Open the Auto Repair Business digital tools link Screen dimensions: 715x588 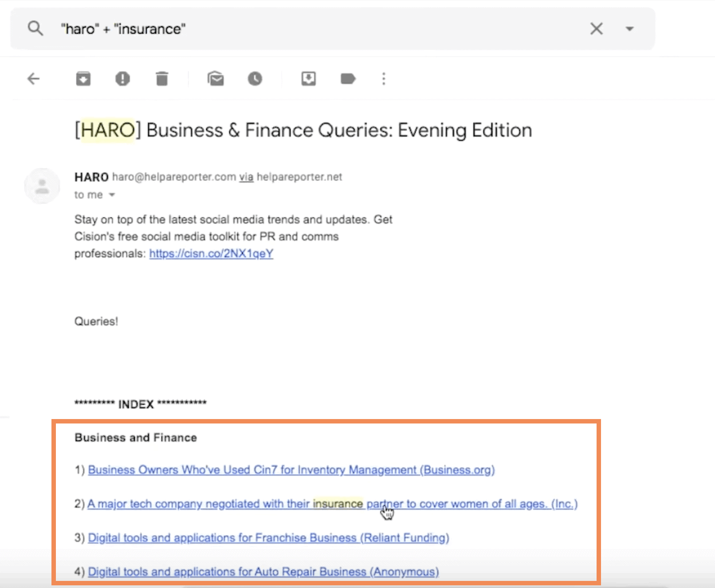coord(263,572)
